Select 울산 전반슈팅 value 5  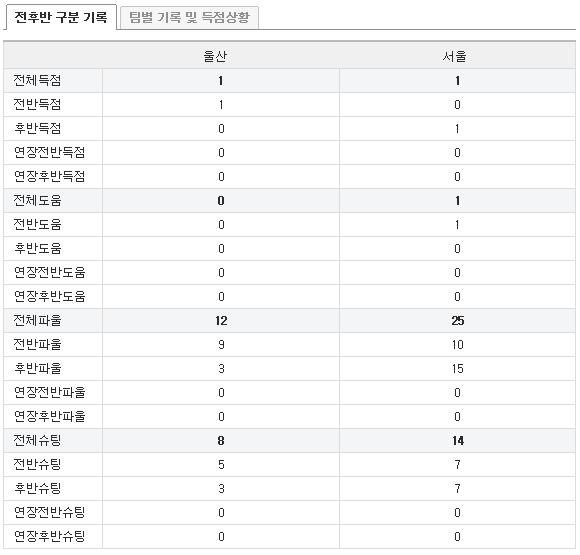pyautogui.click(x=221, y=464)
